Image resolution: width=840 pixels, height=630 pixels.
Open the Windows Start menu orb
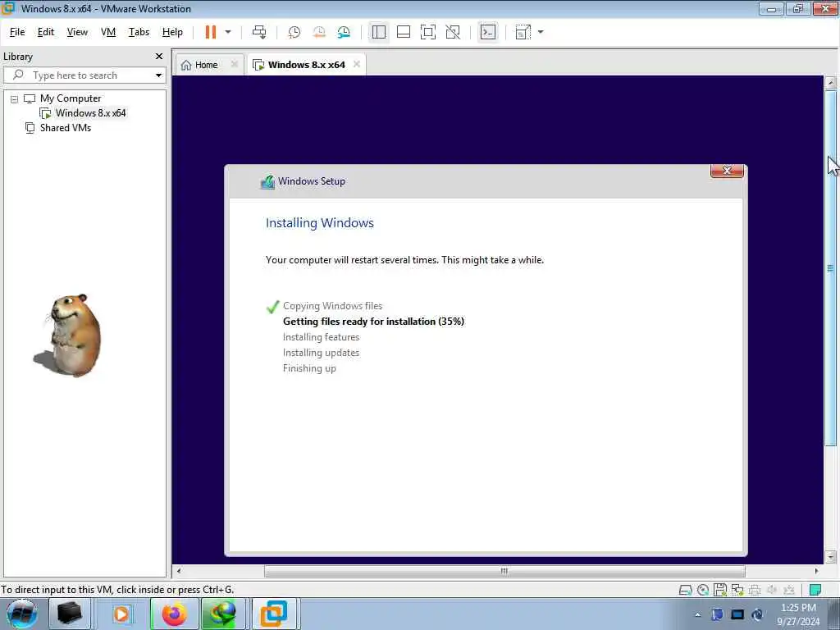pos(21,614)
